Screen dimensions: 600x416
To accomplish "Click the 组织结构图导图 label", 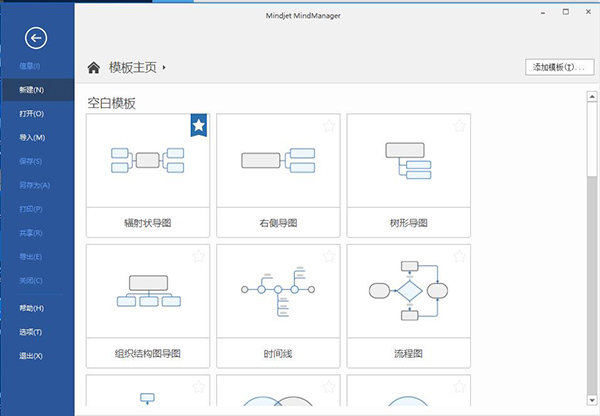I will coord(148,353).
